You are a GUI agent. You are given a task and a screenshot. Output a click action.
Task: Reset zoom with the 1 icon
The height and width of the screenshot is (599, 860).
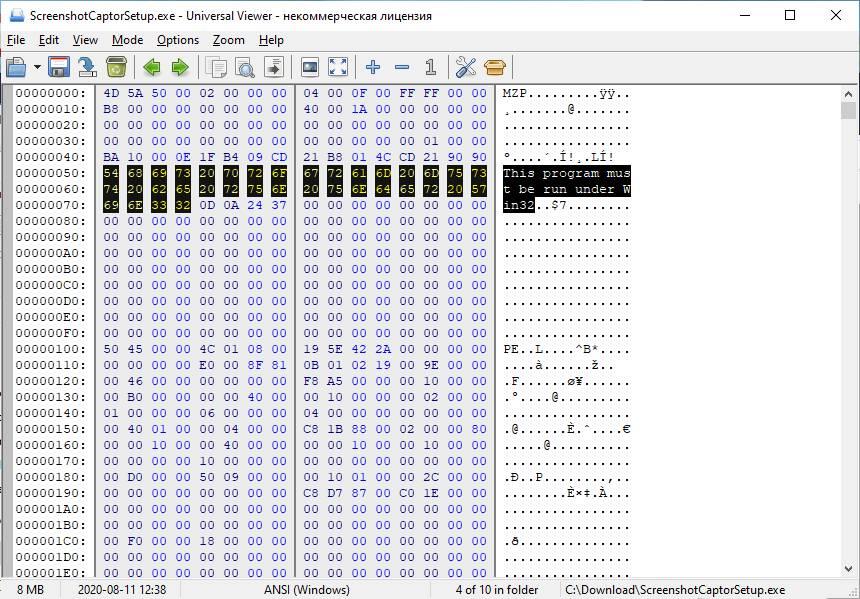point(430,67)
